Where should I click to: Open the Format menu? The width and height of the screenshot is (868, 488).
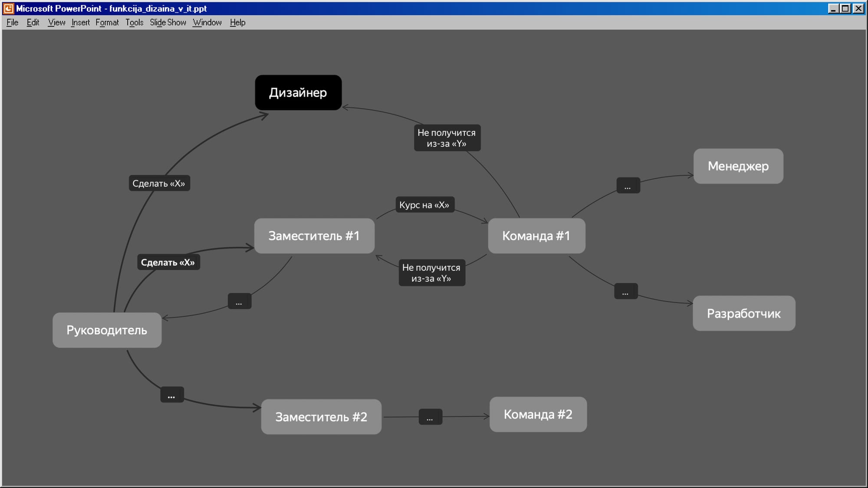pos(107,23)
